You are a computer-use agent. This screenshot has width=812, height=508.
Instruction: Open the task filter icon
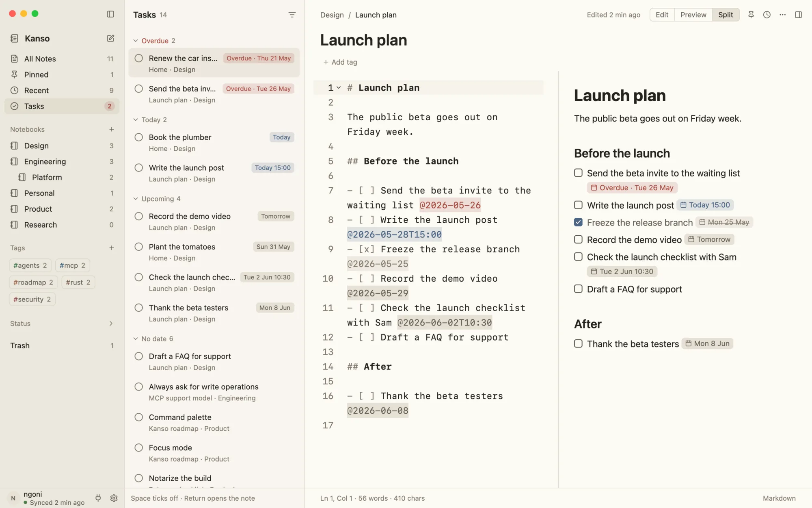pyautogui.click(x=292, y=15)
